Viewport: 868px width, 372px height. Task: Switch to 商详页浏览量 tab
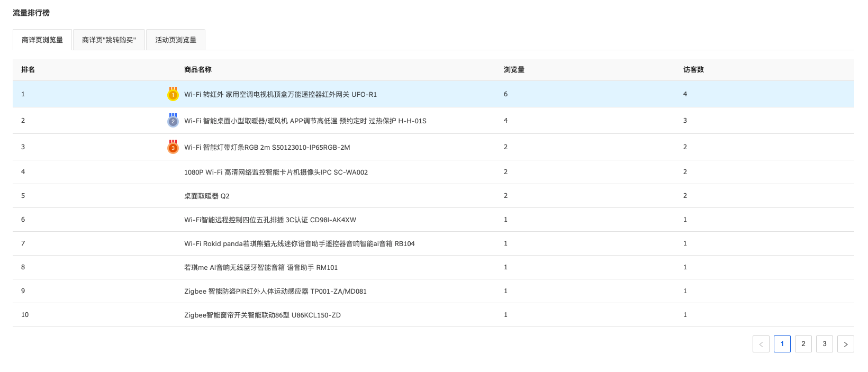(x=42, y=40)
